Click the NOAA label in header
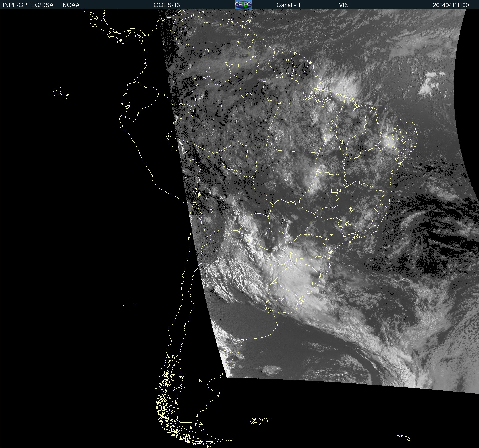The width and height of the screenshot is (479, 448). 71,5
